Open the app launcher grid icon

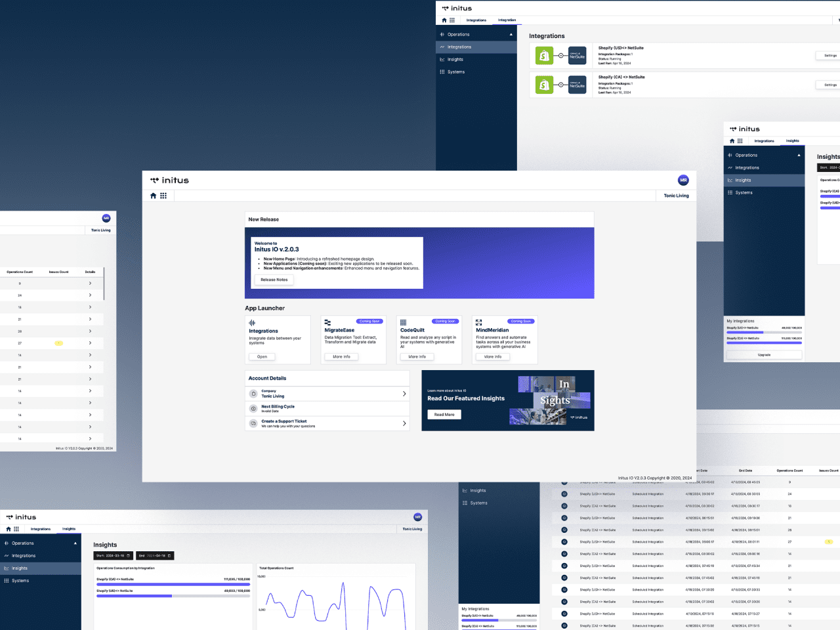[x=163, y=196]
